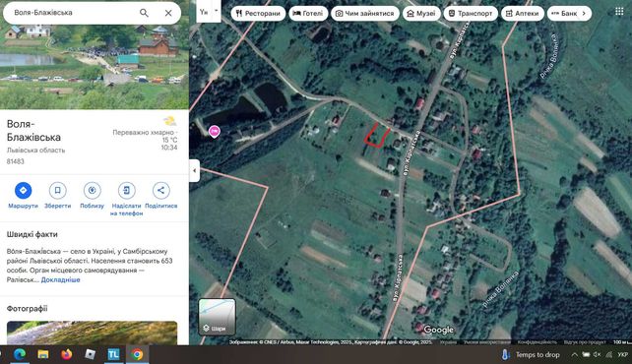The image size is (632, 364).
Task: Open the Докладніше link
Action: tap(60, 279)
